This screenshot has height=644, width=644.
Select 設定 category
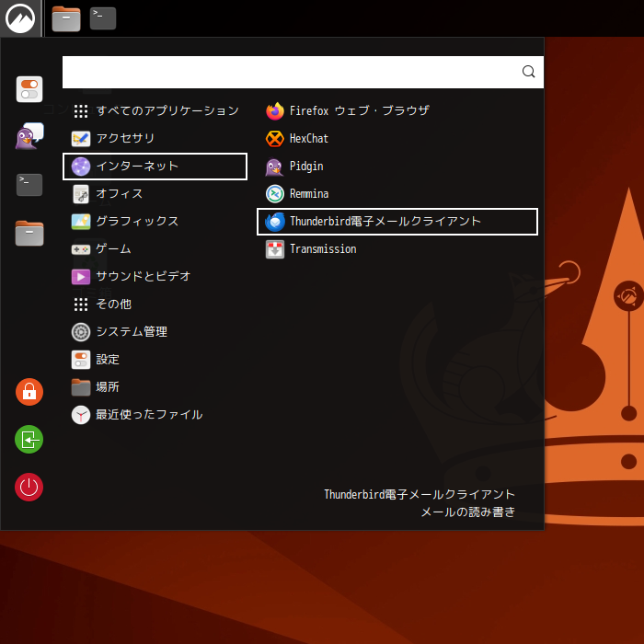coord(155,360)
